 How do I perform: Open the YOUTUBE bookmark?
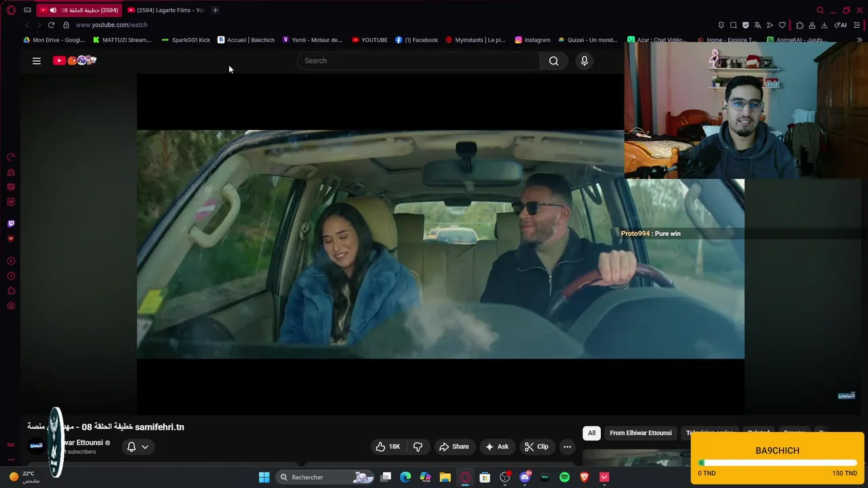click(x=370, y=40)
